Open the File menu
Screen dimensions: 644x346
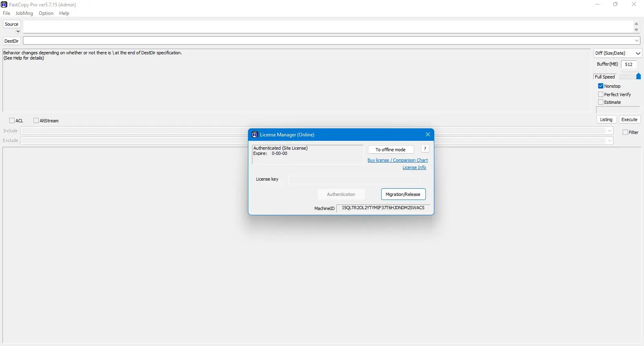6,13
